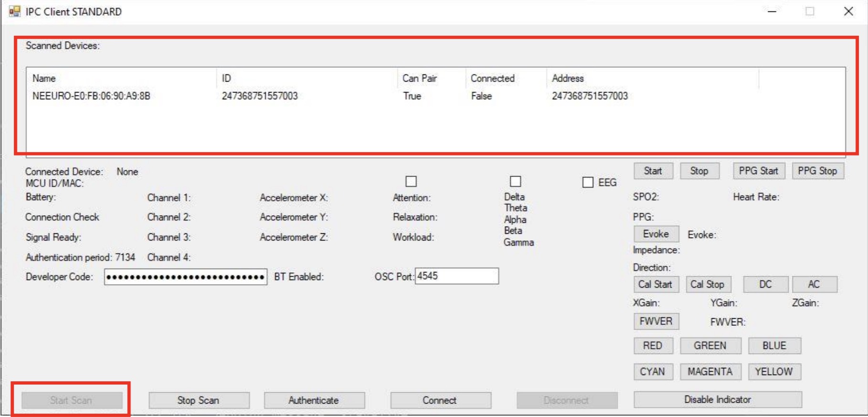Screen dimensions: 868x417
Task: Set indicator to GREEN
Action: pos(710,345)
